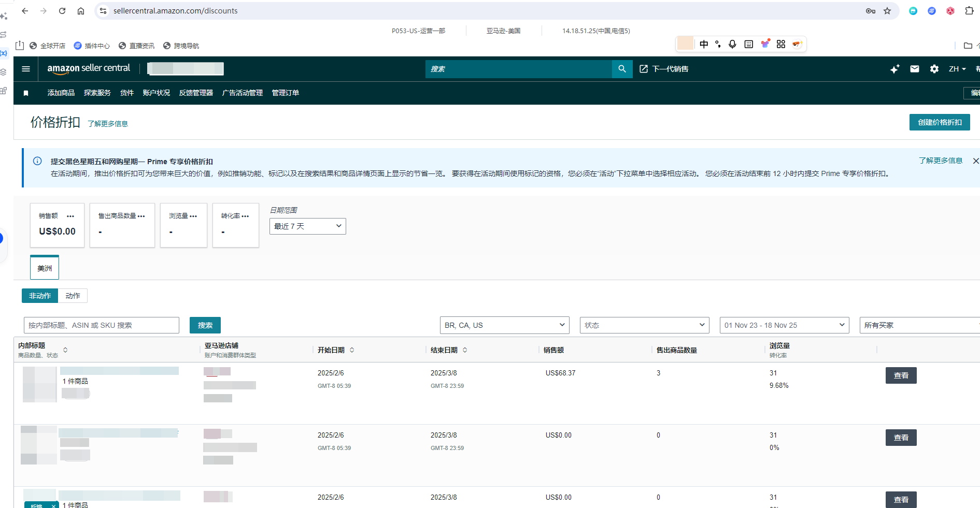Viewport: 980px width, 508px height.
Task: Expand the ZH language selector
Action: [x=957, y=69]
